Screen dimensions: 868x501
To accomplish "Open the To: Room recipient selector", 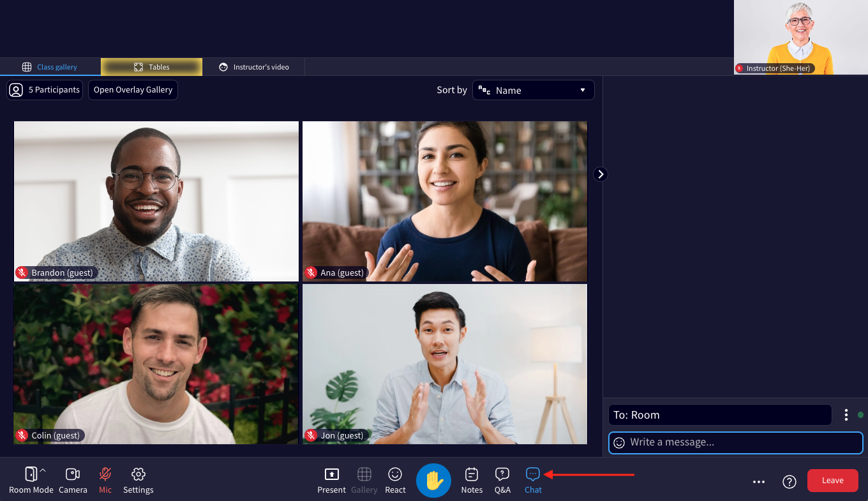I will click(x=720, y=415).
